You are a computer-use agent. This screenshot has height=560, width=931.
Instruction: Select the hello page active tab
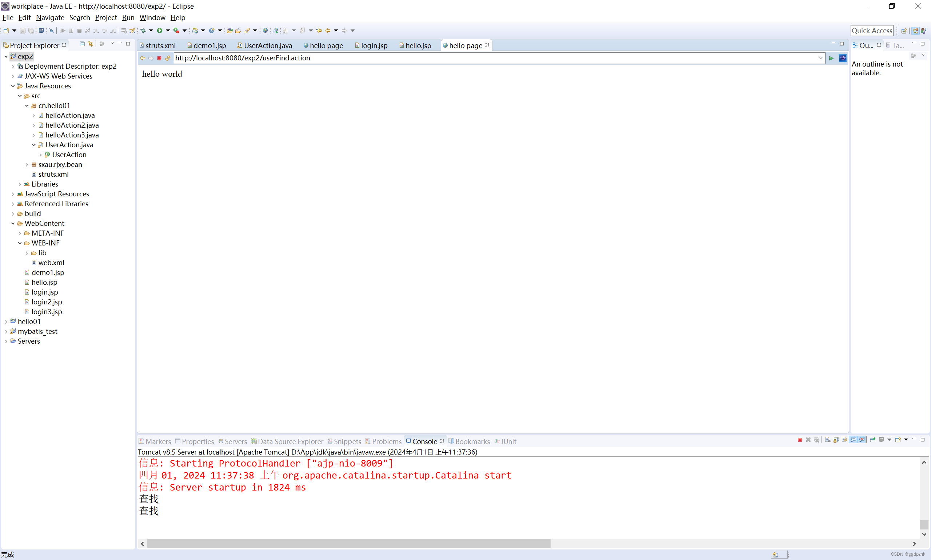click(465, 45)
